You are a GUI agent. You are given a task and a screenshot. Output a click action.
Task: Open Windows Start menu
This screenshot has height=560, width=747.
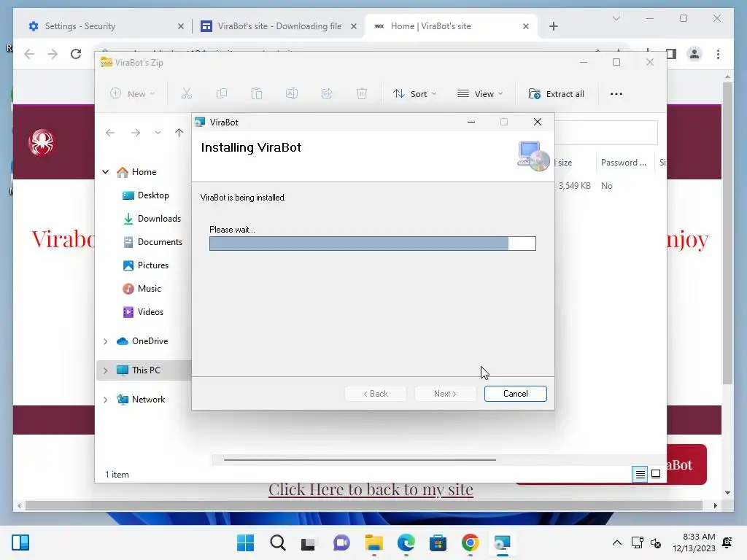pyautogui.click(x=245, y=542)
